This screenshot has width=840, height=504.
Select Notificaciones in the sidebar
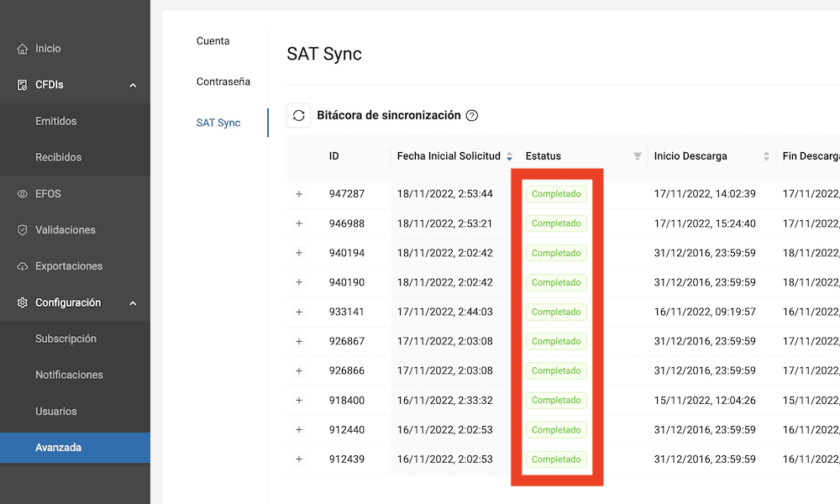(x=69, y=375)
